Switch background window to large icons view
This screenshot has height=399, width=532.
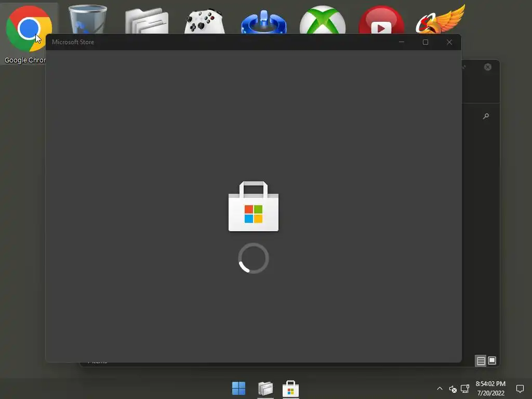pyautogui.click(x=492, y=361)
